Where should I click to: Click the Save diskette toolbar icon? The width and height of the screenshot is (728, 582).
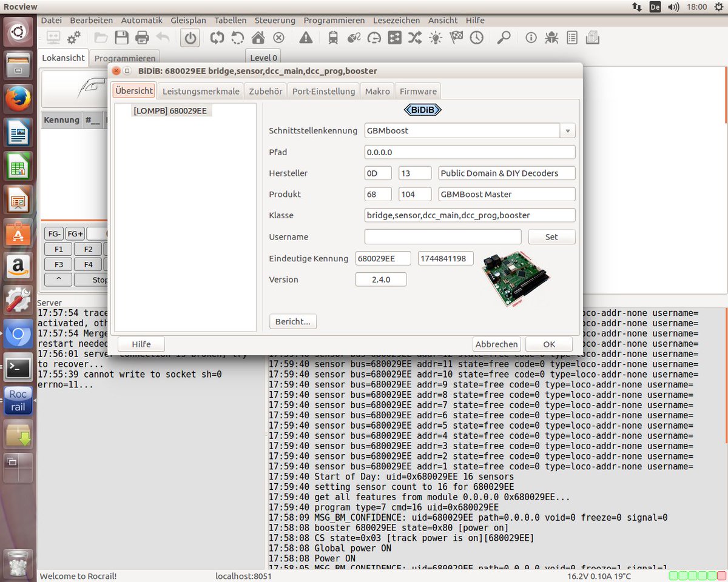tap(121, 38)
